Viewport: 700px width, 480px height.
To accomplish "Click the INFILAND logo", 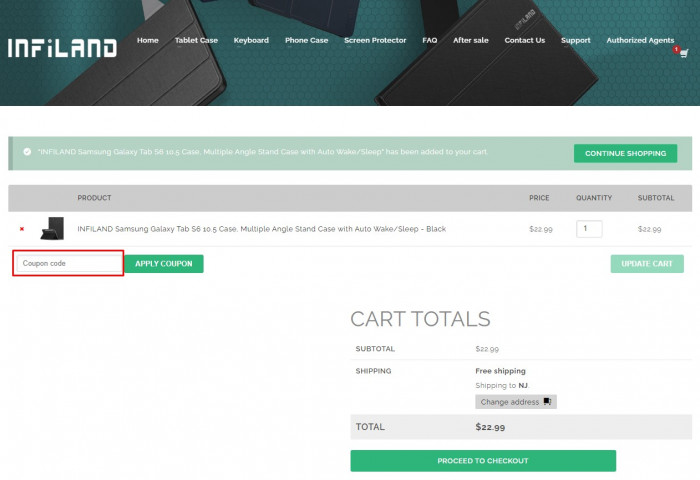I will pyautogui.click(x=62, y=48).
